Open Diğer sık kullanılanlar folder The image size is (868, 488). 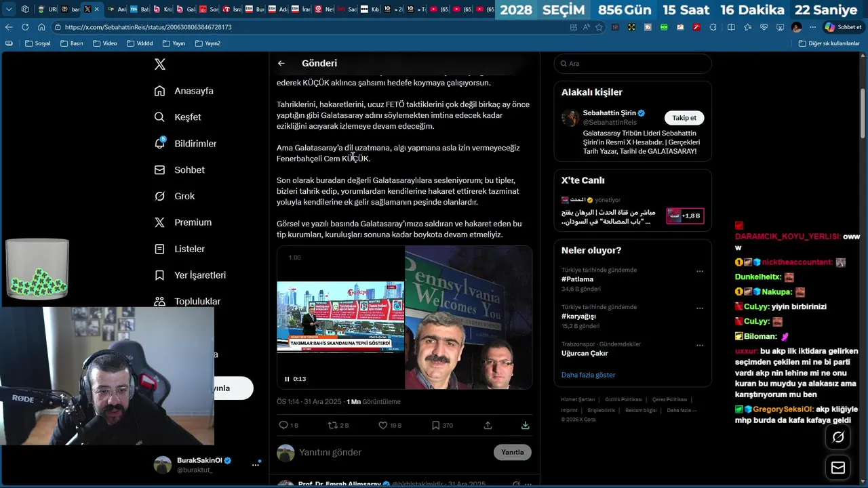[x=829, y=43]
